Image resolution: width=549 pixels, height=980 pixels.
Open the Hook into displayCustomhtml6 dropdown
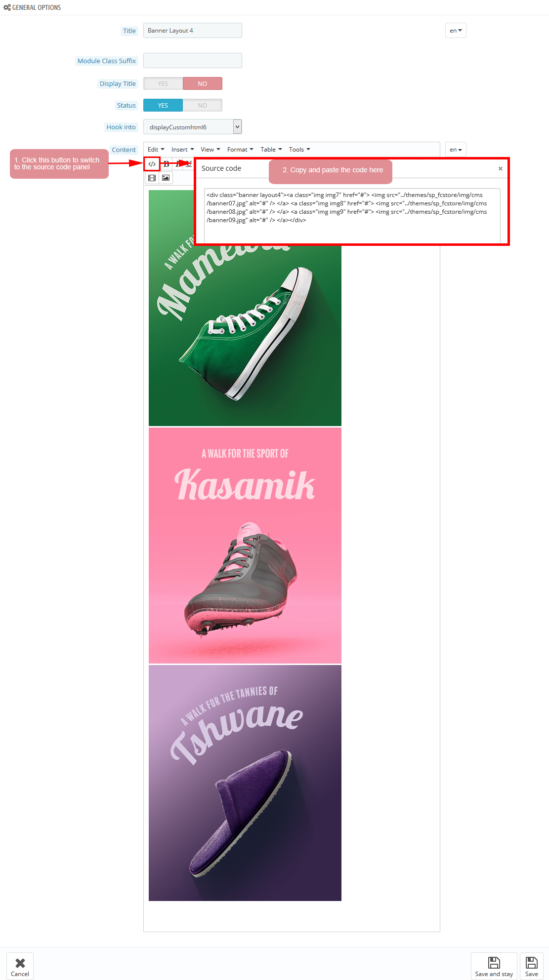193,127
